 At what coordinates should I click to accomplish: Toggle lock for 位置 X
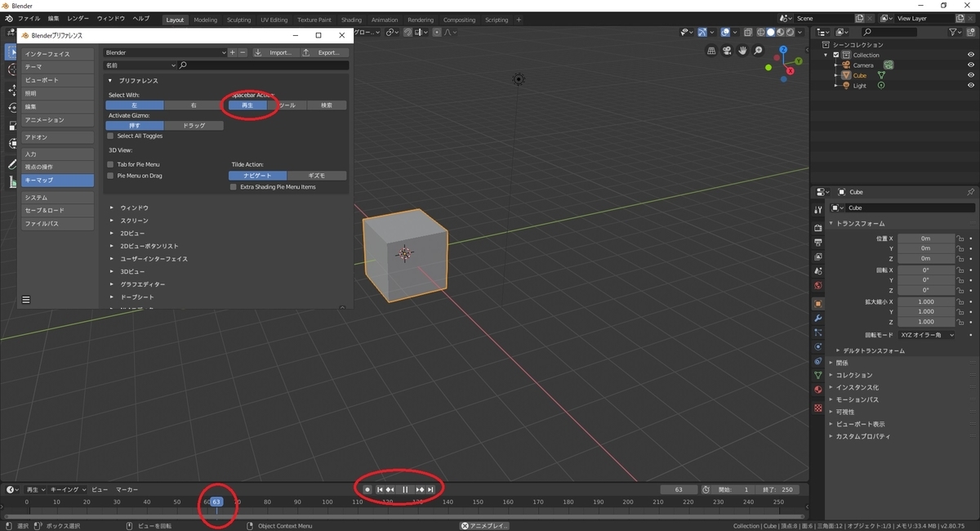(x=960, y=239)
